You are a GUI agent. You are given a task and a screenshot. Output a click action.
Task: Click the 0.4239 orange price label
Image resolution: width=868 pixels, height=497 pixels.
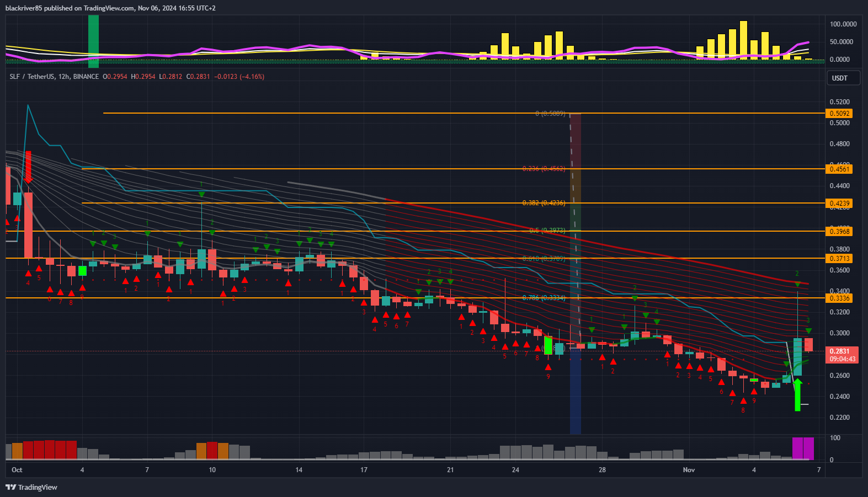coord(839,204)
